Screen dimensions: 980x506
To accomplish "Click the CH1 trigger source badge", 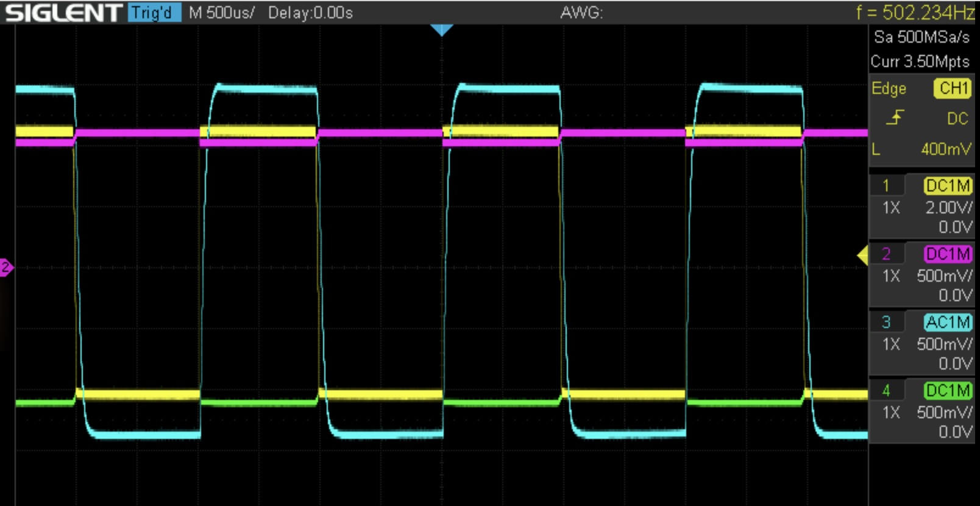I will tap(953, 88).
